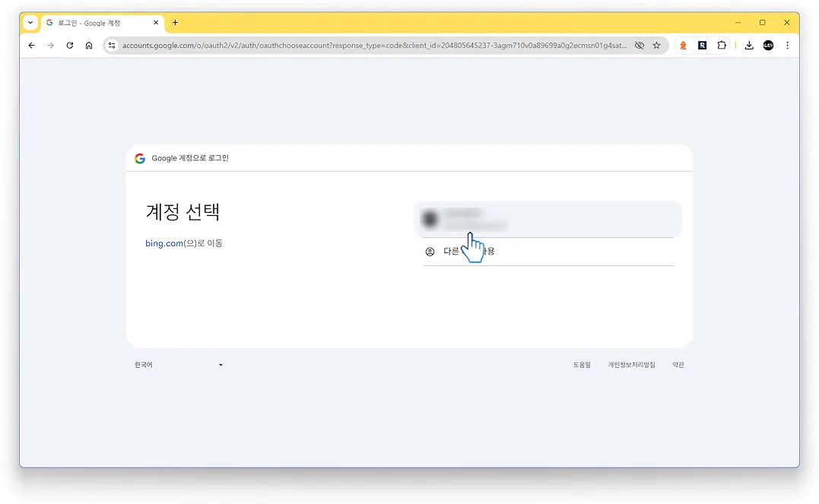The height and width of the screenshot is (504, 819).
Task: Click the site information icon in address bar
Action: pos(111,45)
